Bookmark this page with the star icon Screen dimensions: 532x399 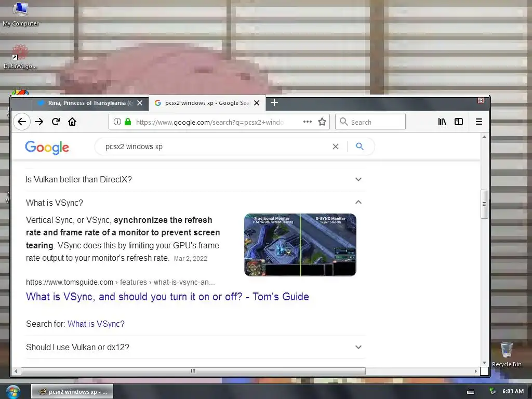322,122
